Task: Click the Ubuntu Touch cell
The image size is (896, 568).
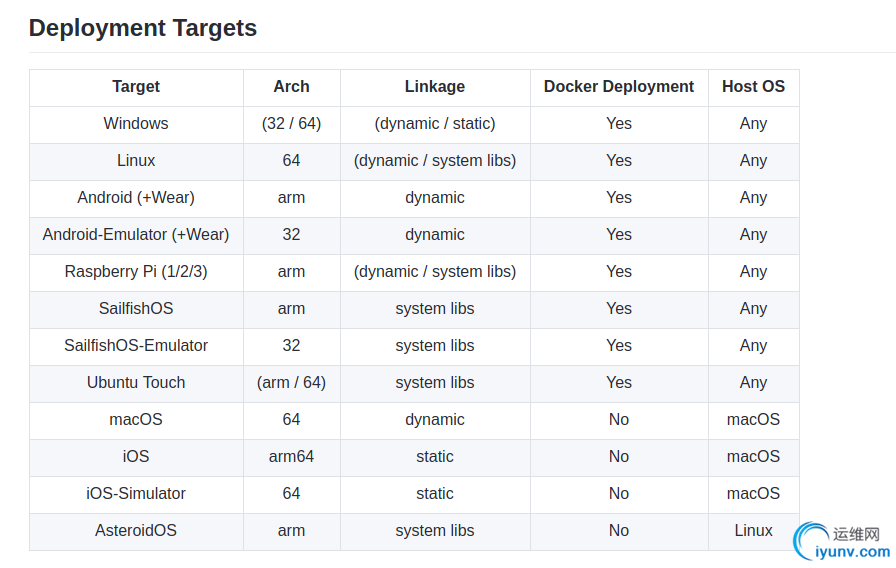Action: click(x=136, y=382)
